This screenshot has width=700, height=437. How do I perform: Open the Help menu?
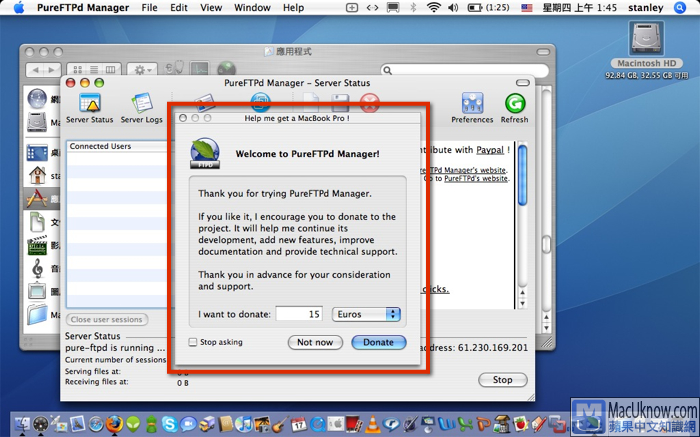pos(293,8)
